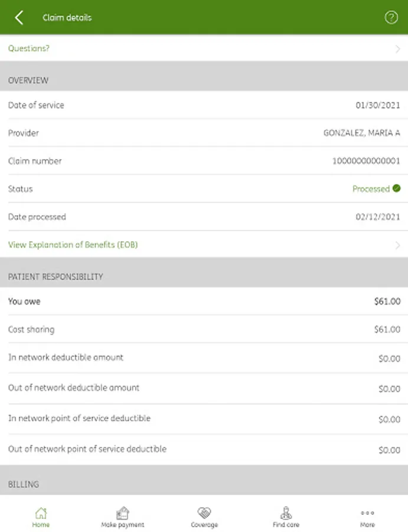Tap the Make payment icon
This screenshot has height=532, width=408.
122,512
